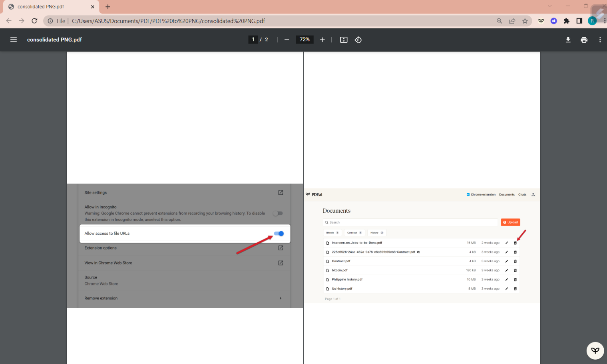Zoom out using the minus button

tap(287, 40)
